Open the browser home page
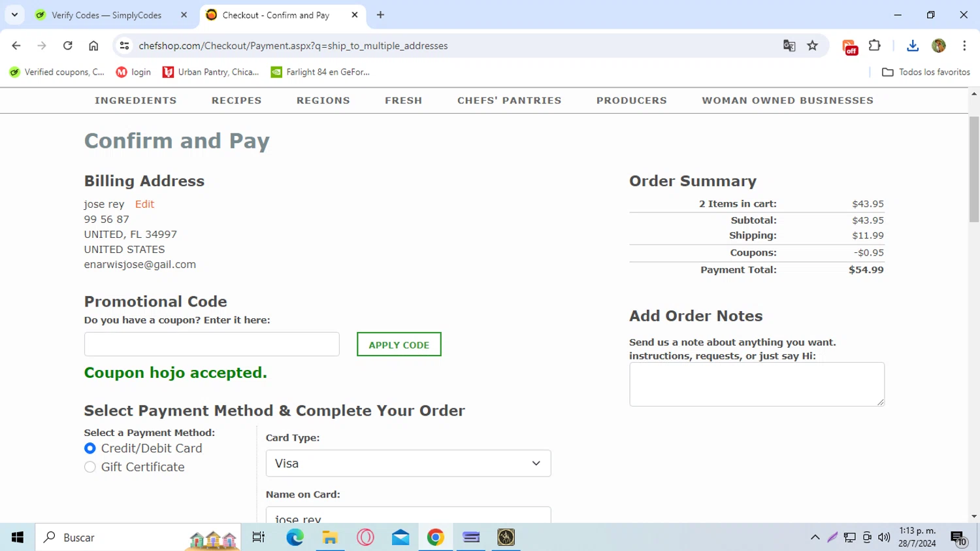 93,46
